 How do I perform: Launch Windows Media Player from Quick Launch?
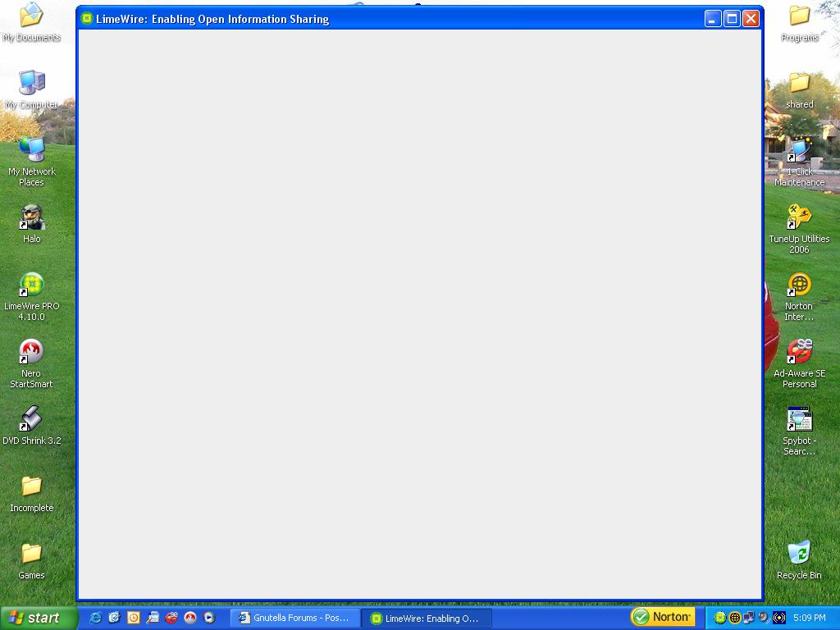[x=209, y=618]
